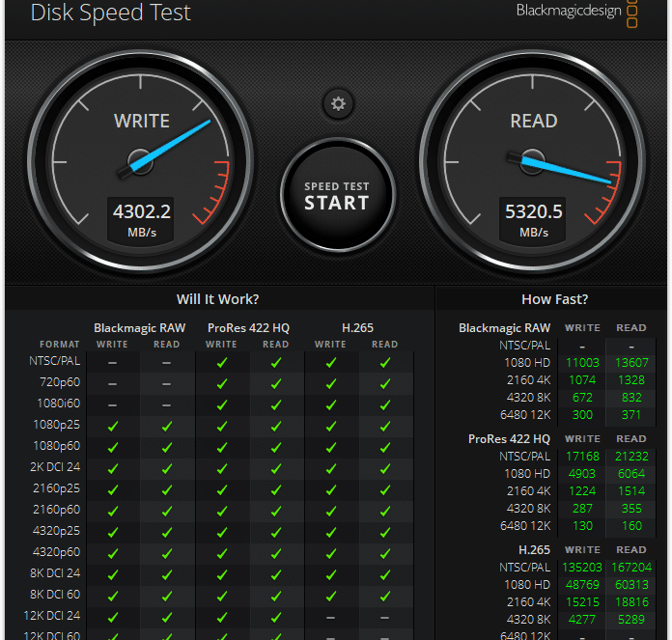This screenshot has height=640, width=672.
Task: Click the Disk Speed Test title
Action: [x=111, y=12]
